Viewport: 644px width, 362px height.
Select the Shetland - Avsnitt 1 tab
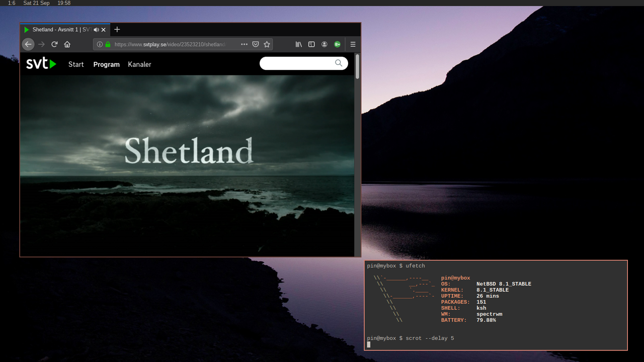coord(65,30)
